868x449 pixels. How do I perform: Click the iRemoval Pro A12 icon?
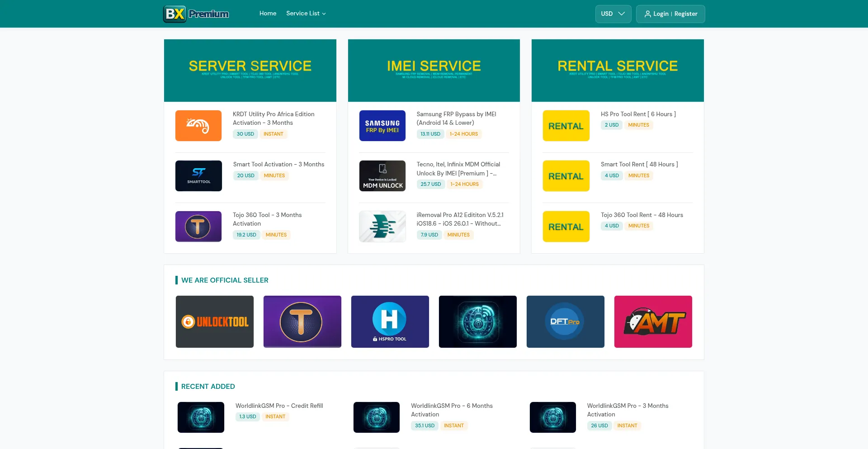pyautogui.click(x=382, y=227)
